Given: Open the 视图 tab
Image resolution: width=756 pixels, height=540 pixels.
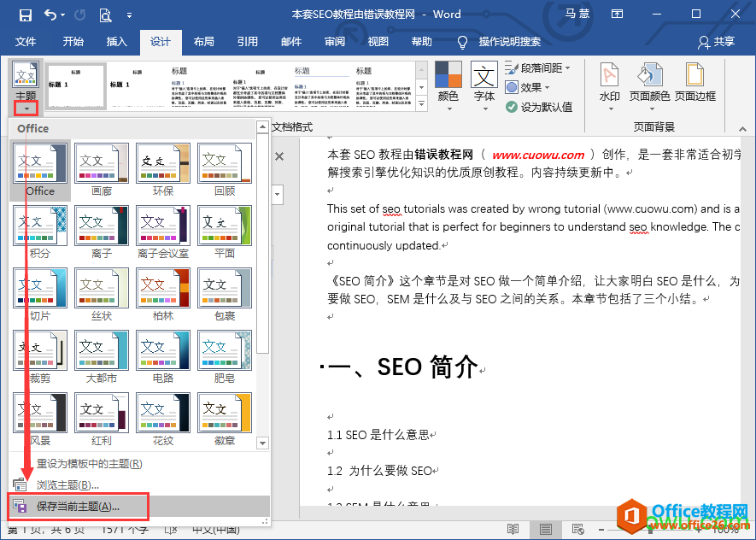Looking at the screenshot, I should click(378, 42).
